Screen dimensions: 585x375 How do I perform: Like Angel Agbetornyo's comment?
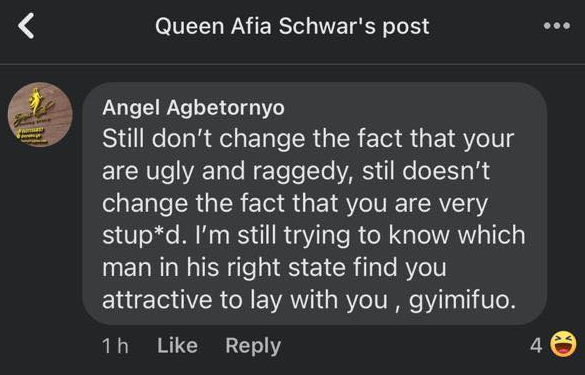coord(177,346)
